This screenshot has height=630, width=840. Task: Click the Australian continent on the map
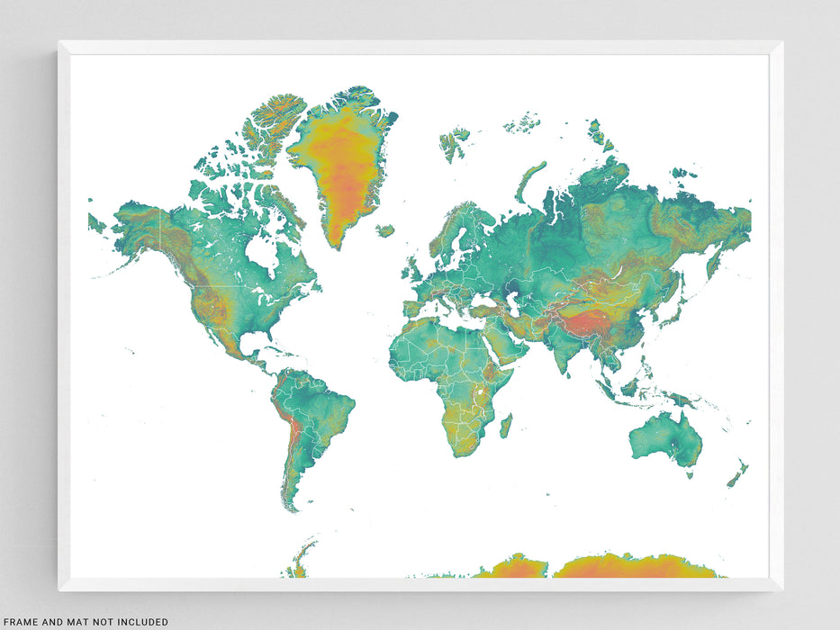[665, 440]
